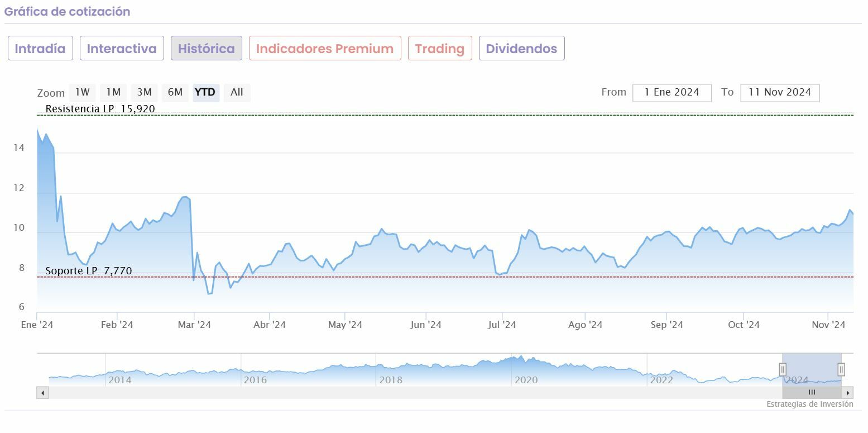
Task: Switch to the Trading tab
Action: [440, 49]
